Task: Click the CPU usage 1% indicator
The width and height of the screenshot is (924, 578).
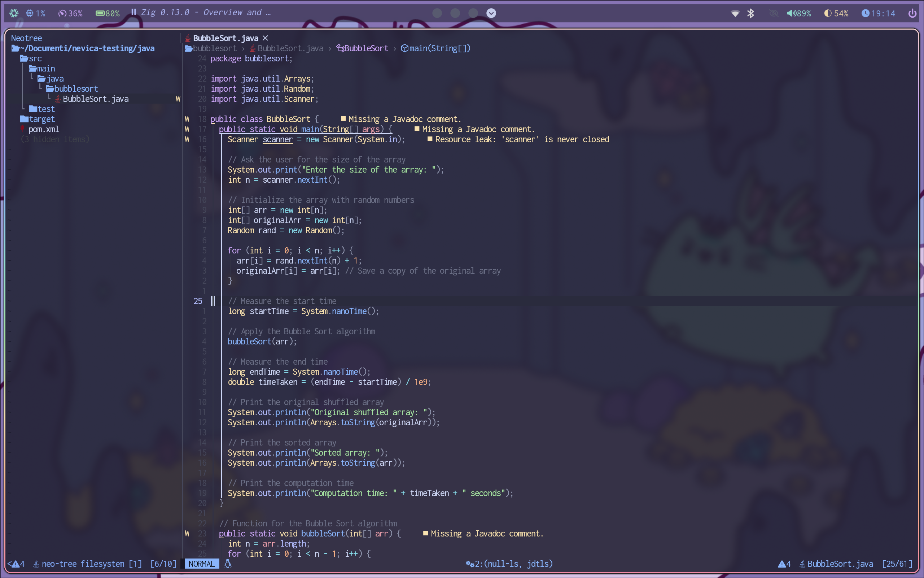Action: tap(35, 13)
